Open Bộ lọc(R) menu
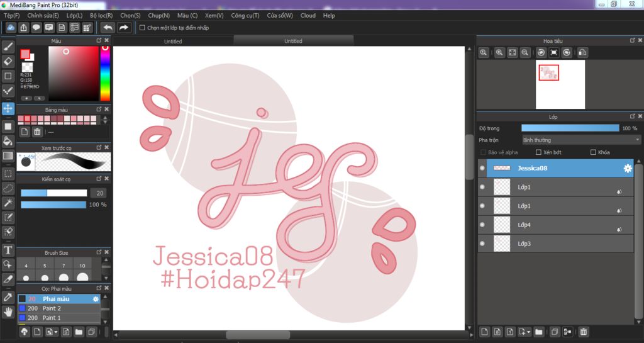Image resolution: width=644 pixels, height=343 pixels. tap(101, 16)
